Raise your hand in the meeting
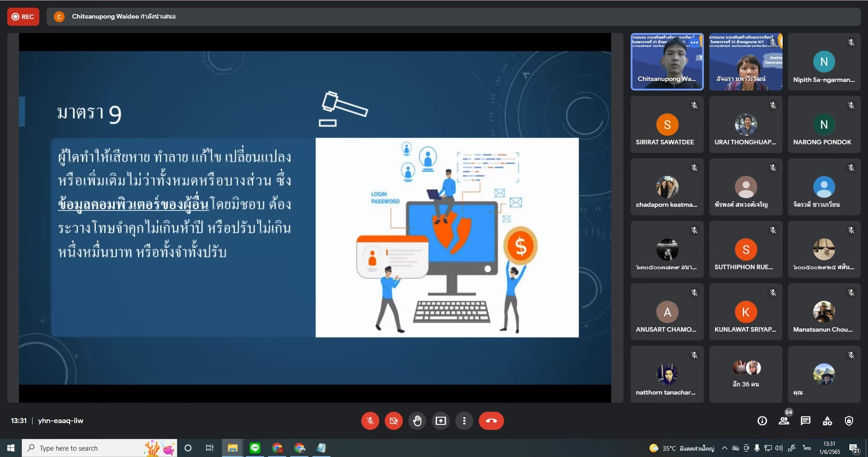This screenshot has width=868, height=457. coord(417,421)
